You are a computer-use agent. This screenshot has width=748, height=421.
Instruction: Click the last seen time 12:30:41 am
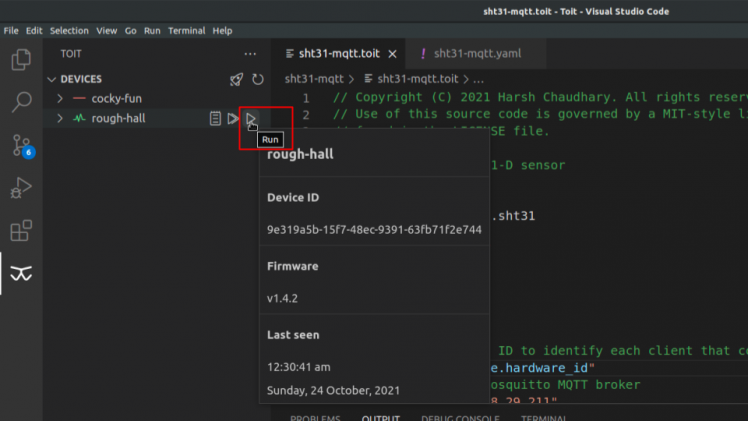point(299,367)
